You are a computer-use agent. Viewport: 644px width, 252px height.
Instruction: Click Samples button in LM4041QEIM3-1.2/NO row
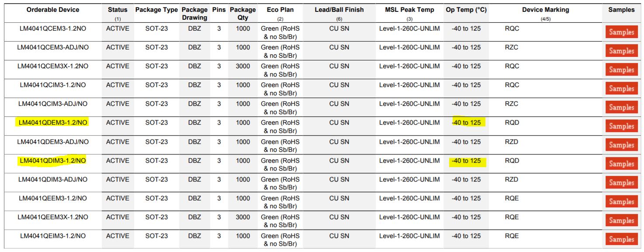tap(621, 239)
